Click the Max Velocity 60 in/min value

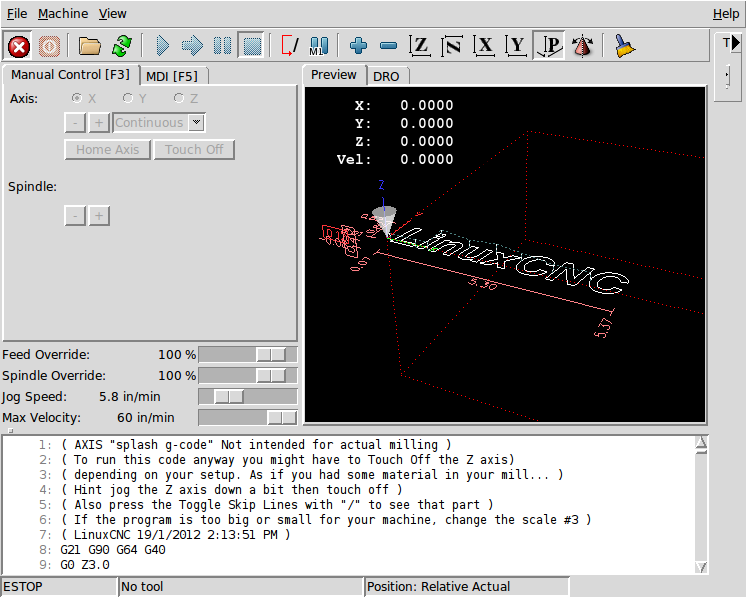(146, 418)
